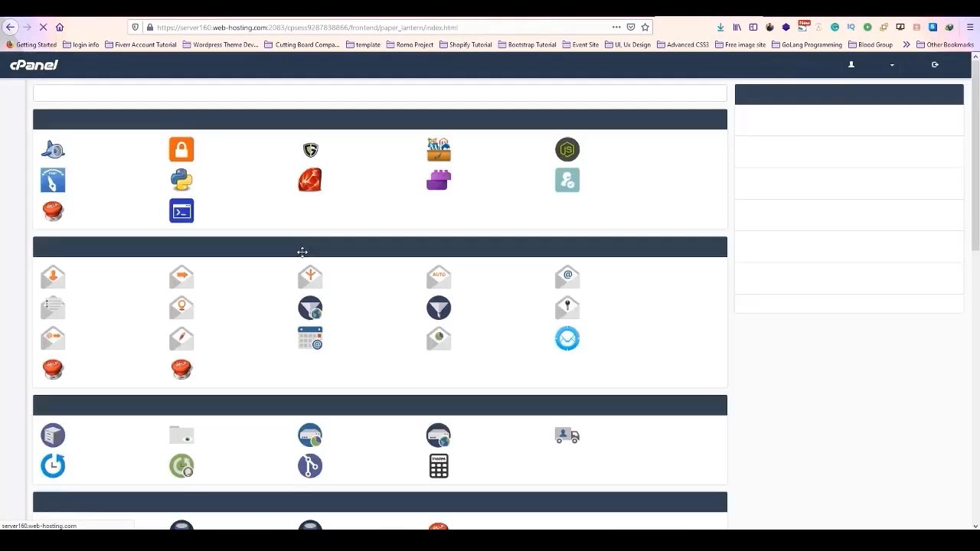This screenshot has height=551, width=980.
Task: Open Event Site bookmark folder
Action: [x=580, y=44]
